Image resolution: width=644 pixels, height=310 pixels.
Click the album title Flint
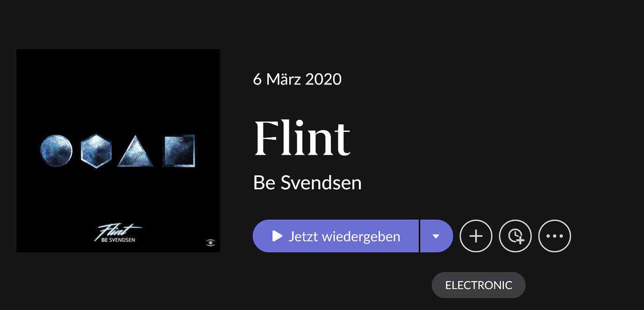(302, 138)
